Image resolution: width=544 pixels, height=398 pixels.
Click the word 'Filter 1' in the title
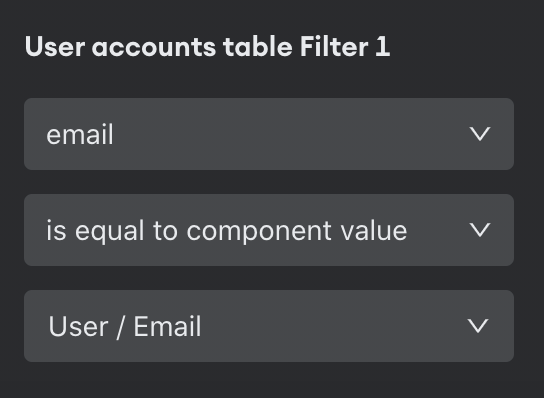pyautogui.click(x=345, y=46)
